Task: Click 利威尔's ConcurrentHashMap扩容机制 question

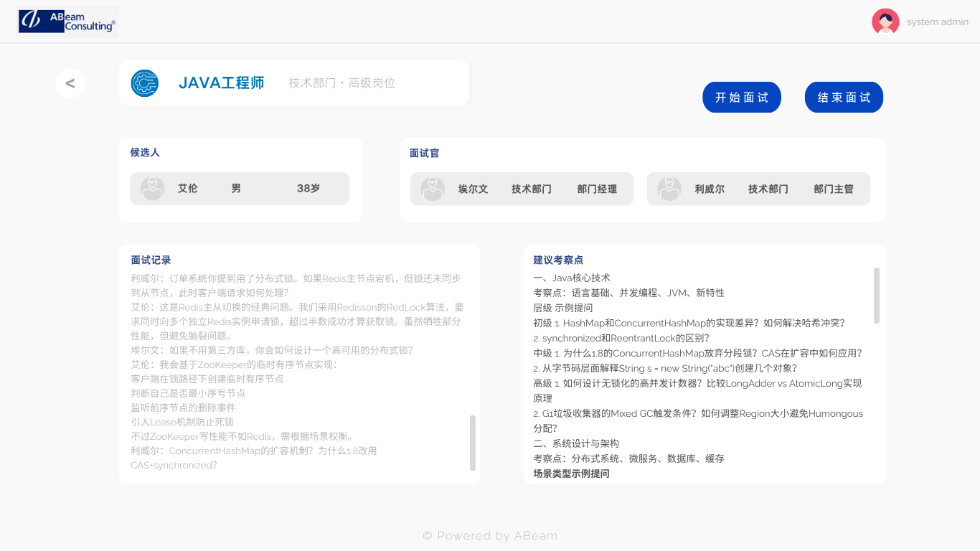Action: [x=254, y=458]
